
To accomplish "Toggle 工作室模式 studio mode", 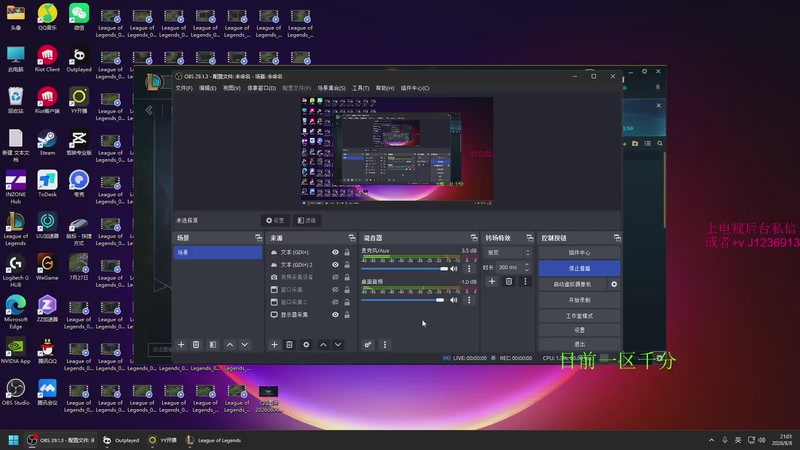I will pyautogui.click(x=579, y=316).
